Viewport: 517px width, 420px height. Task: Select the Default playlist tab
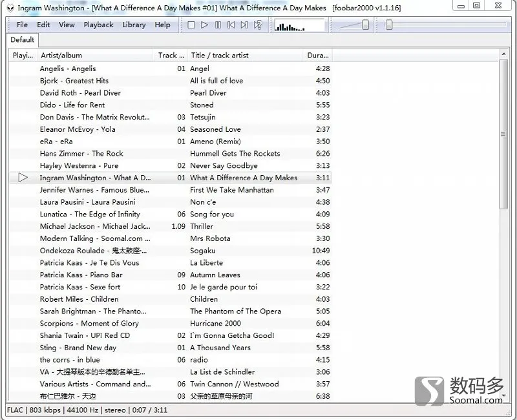(x=22, y=40)
